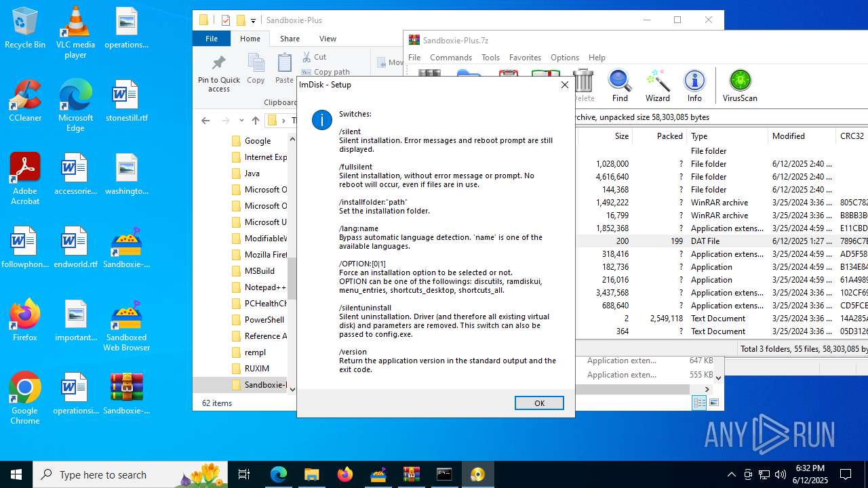Launch the WinRAR Wizard tool

[x=657, y=86]
